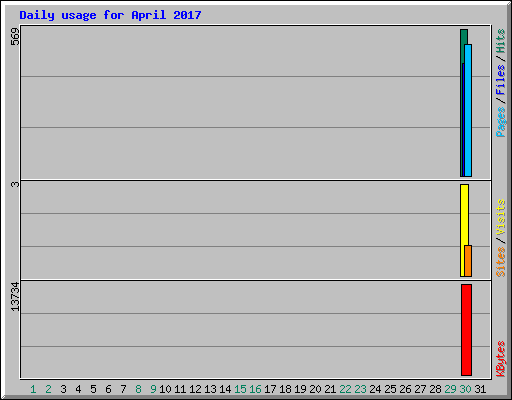
Task: Click the 'KBytes' legend label
Action: click(x=500, y=359)
